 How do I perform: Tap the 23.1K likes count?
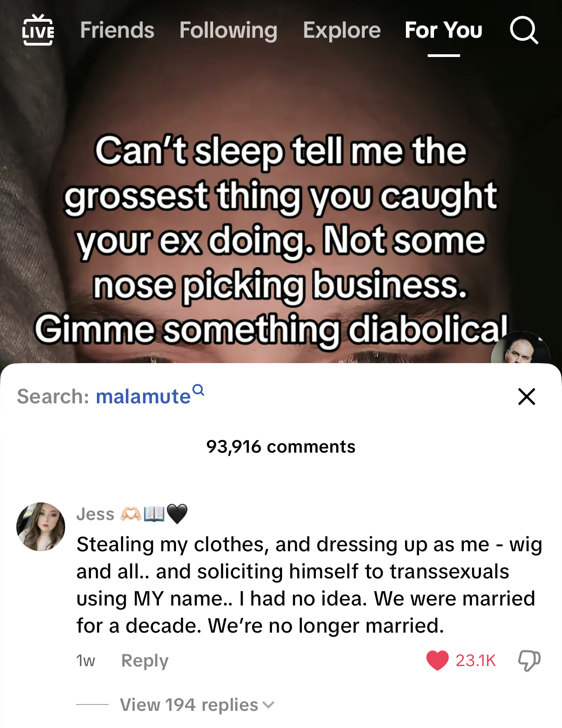tap(476, 661)
